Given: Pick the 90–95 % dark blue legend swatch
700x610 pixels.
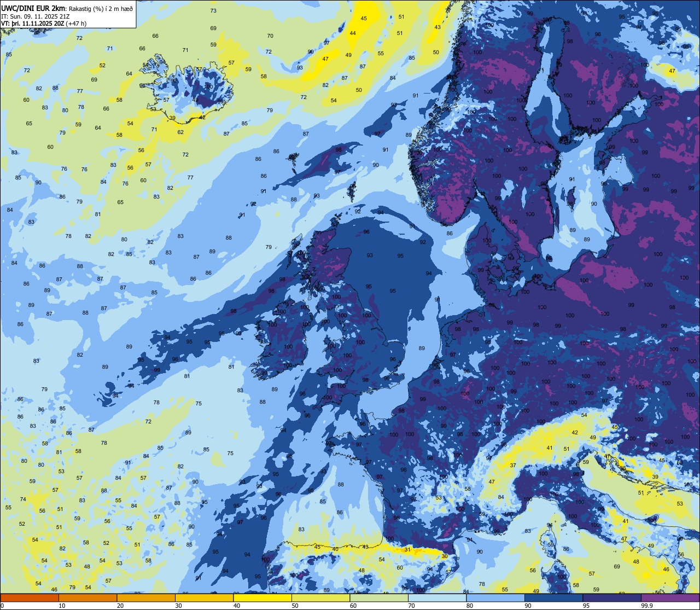Looking at the screenshot, I should pyautogui.click(x=554, y=597).
